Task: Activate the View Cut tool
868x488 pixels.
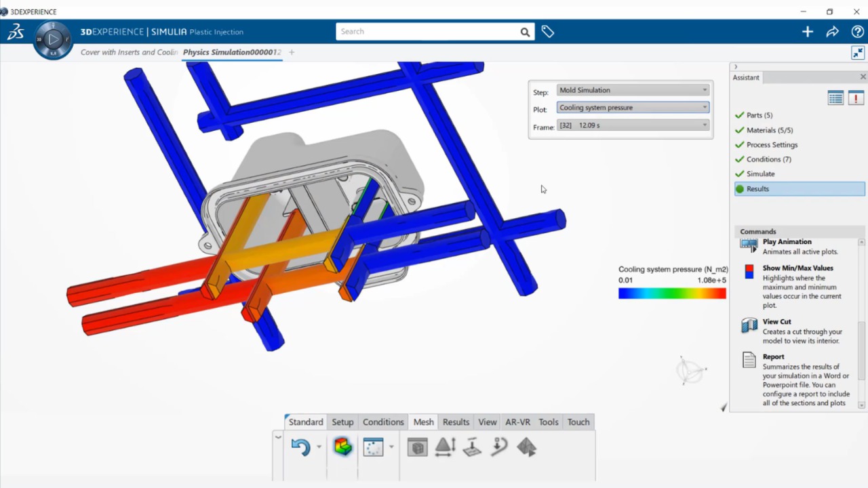Action: (776, 321)
